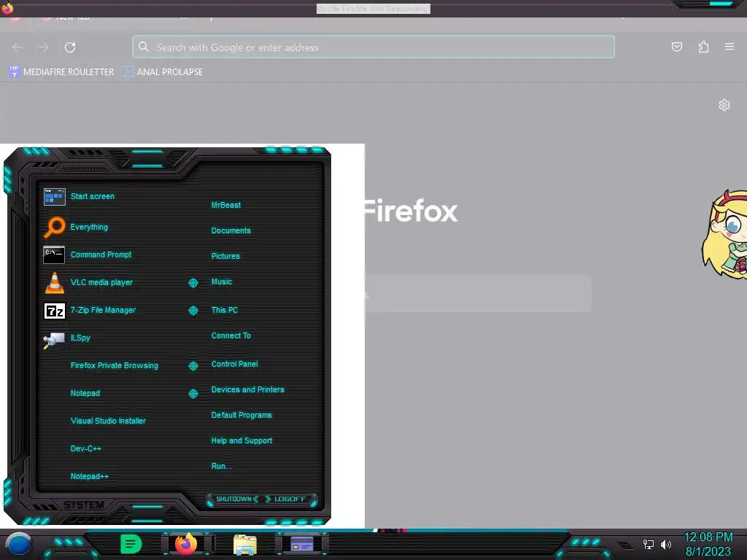Open Save to Pocket icon
The image size is (747, 560).
[676, 47]
